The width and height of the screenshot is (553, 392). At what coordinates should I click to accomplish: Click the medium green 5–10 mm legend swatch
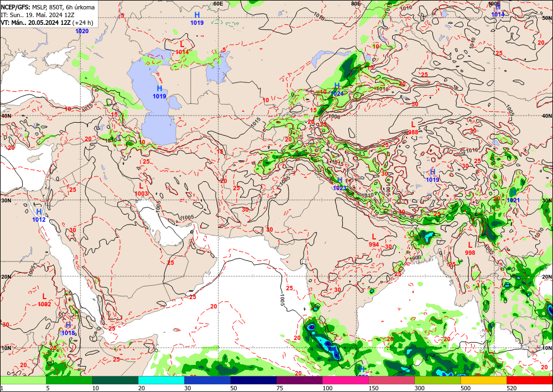[x=69, y=380]
